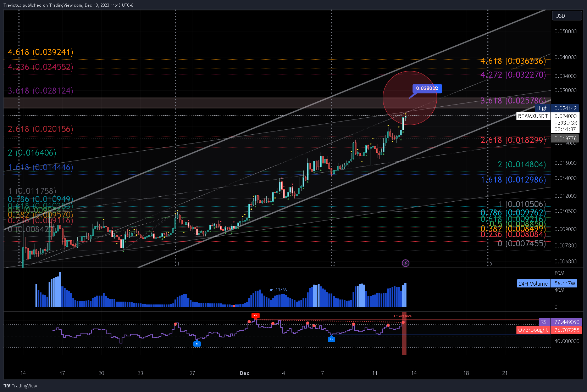
Task: Click the 24H Volume indicator label
Action: click(533, 284)
